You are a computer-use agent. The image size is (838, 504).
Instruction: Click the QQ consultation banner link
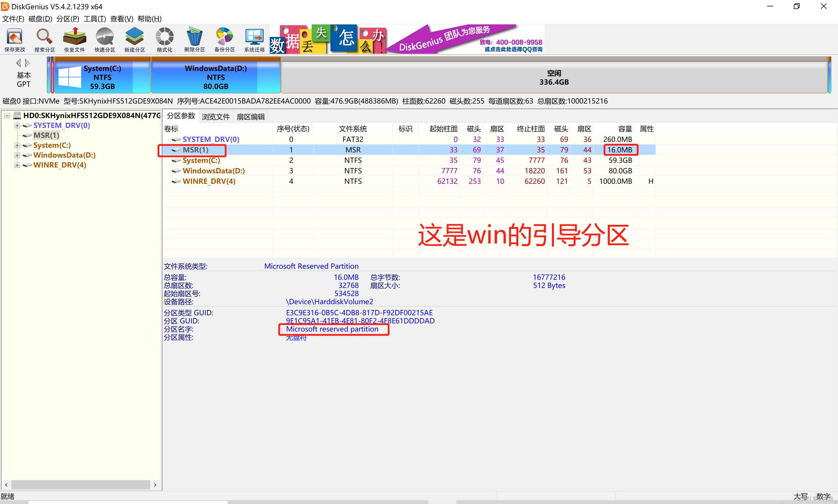[513, 49]
